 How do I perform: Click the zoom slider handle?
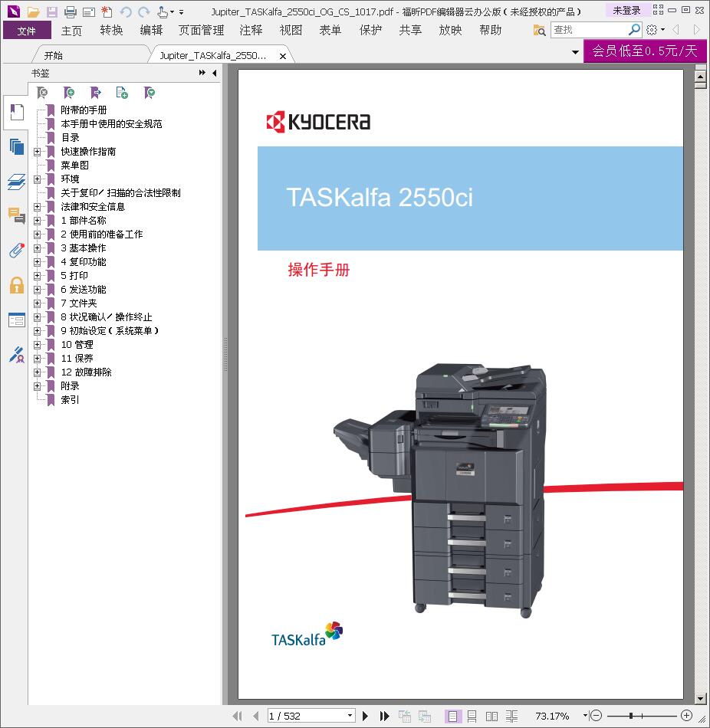coord(630,716)
